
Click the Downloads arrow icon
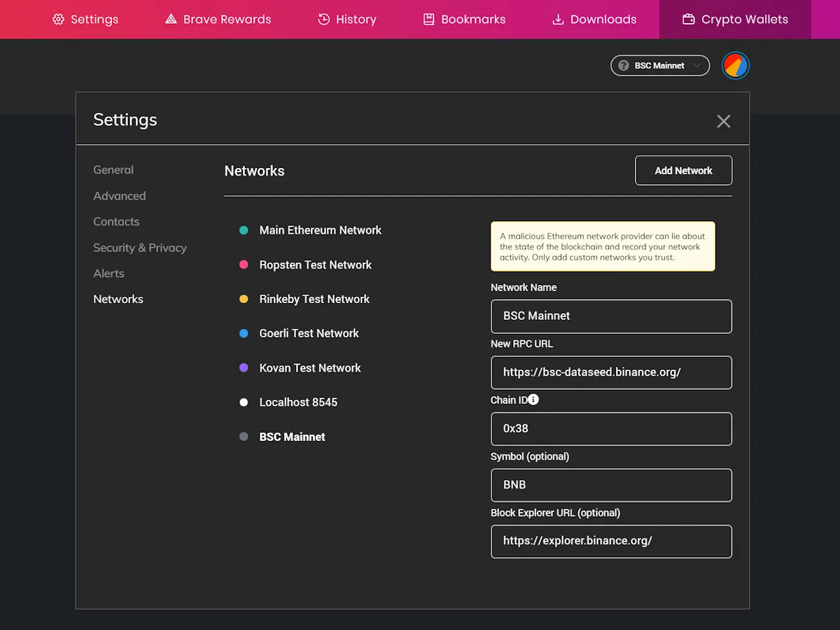tap(558, 20)
